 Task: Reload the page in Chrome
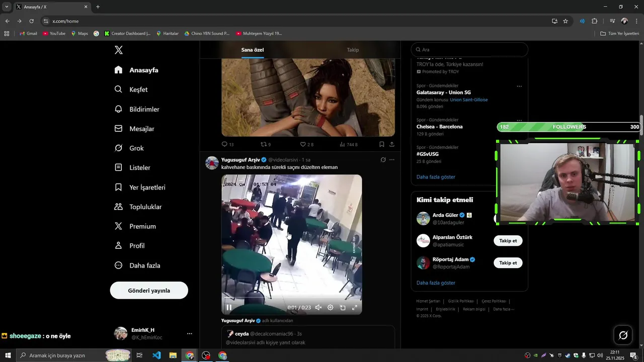[x=31, y=21]
